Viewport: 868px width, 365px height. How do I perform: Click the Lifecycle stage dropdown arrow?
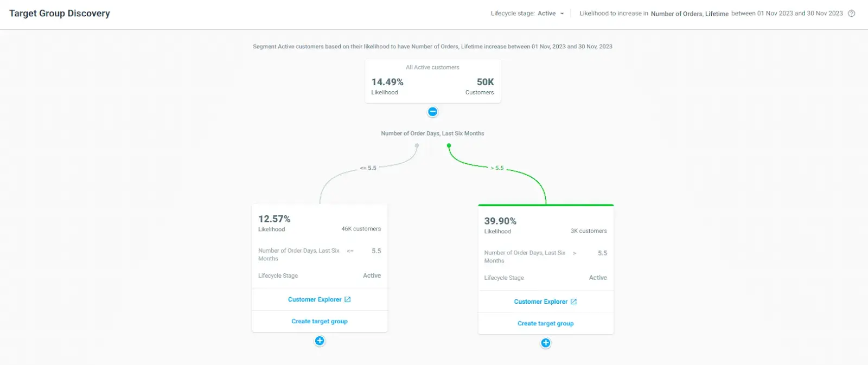click(562, 14)
